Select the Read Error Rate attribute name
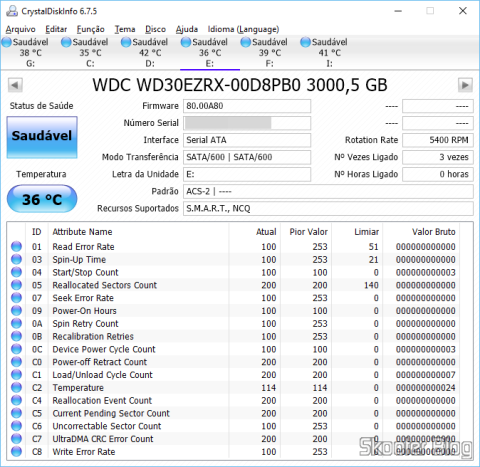 click(83, 247)
